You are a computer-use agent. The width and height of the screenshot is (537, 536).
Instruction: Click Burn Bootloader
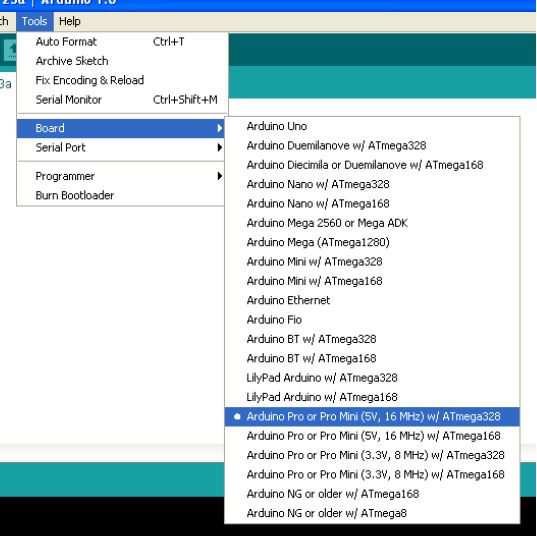pyautogui.click(x=121, y=196)
